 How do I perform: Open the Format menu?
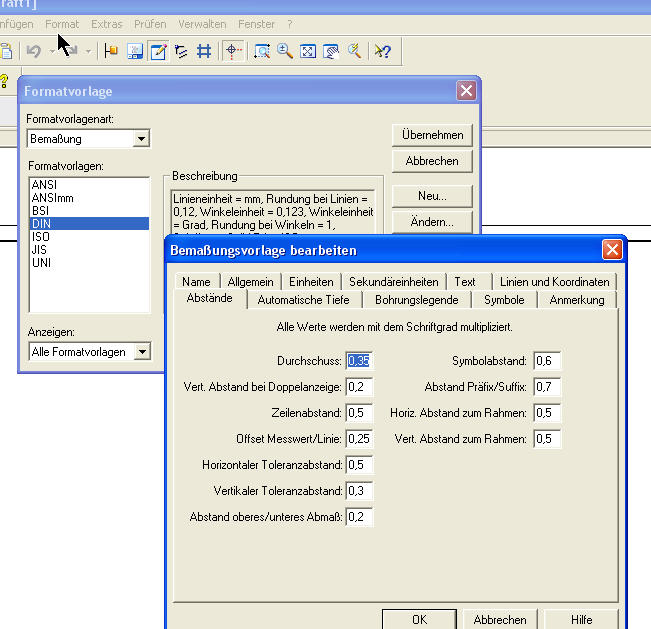[x=62, y=24]
